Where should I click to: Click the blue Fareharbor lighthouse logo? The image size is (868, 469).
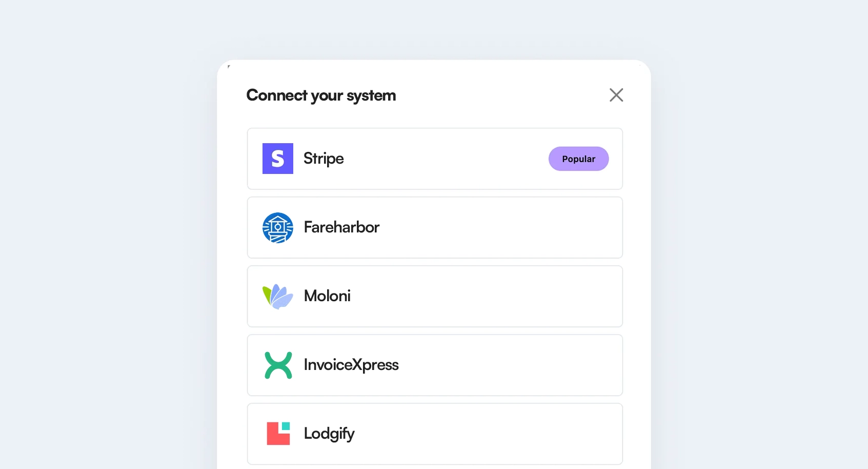[277, 227]
